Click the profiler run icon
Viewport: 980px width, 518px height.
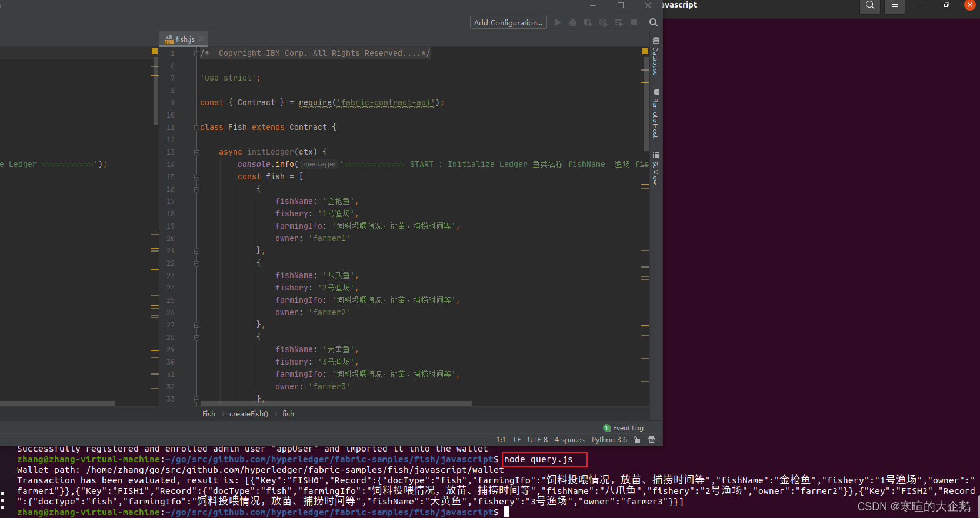click(604, 22)
